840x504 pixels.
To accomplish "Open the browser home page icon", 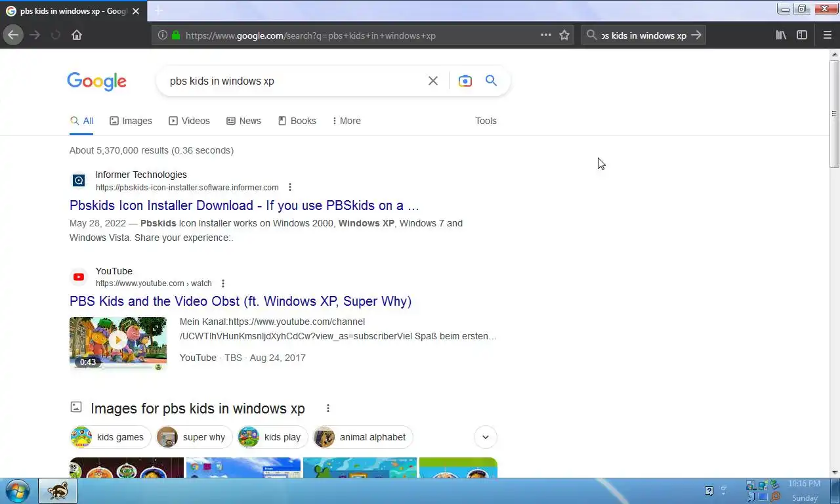I will point(77,35).
